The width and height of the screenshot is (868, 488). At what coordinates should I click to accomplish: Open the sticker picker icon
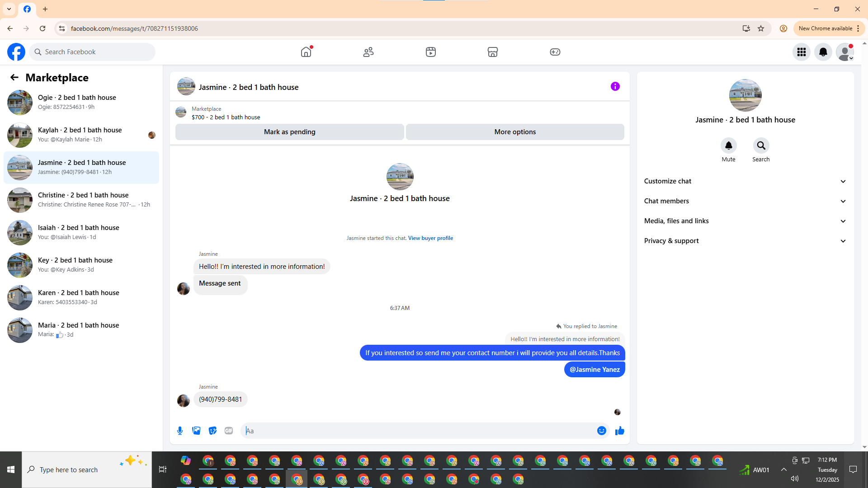click(212, 431)
